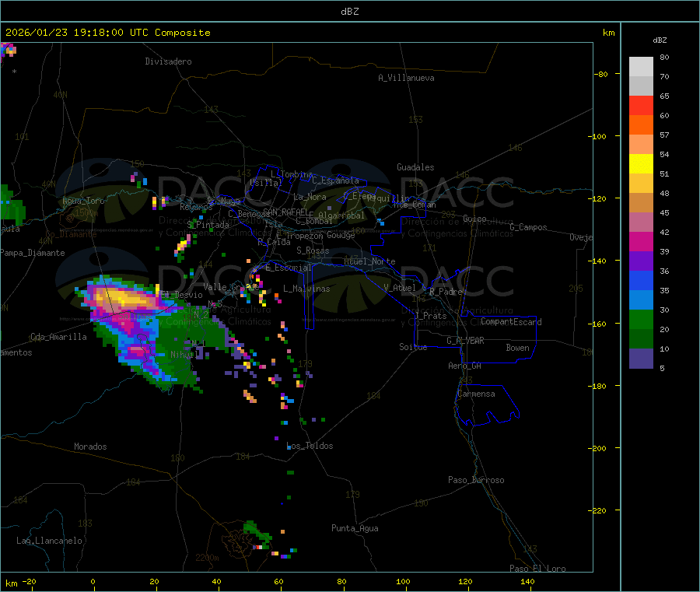Click the El_Desvio label

(182, 295)
